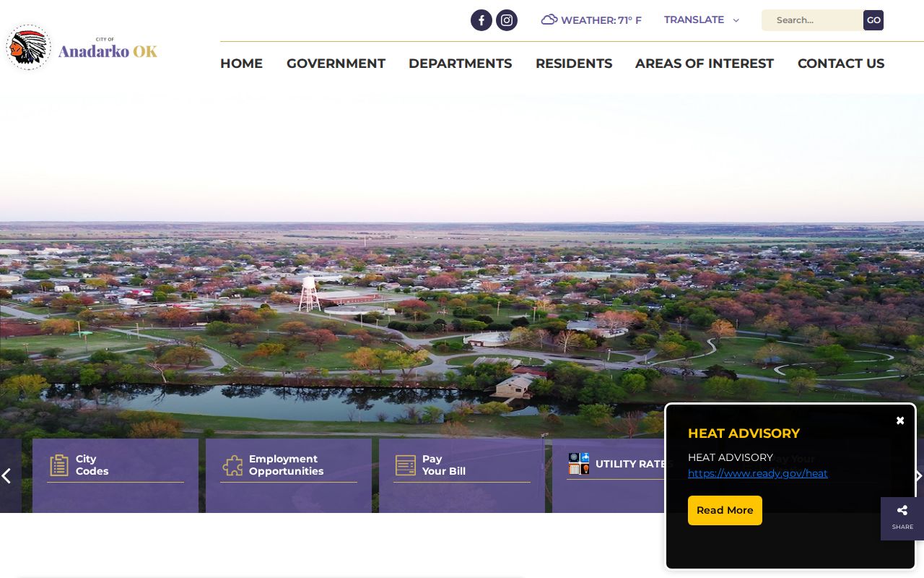Click the Read More button
This screenshot has width=924, height=578.
pyautogui.click(x=725, y=510)
